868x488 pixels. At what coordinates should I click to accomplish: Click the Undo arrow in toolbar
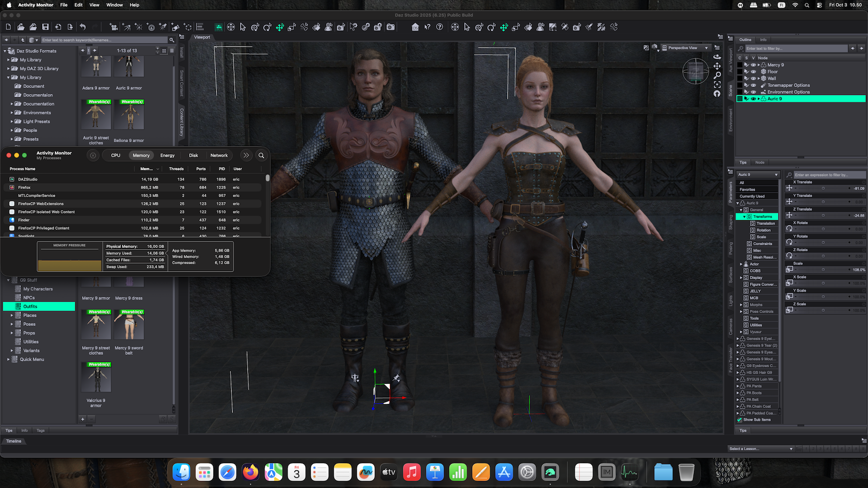click(x=83, y=27)
